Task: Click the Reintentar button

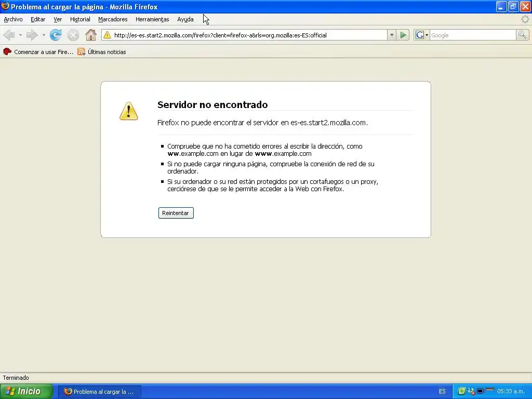Action: [x=176, y=213]
